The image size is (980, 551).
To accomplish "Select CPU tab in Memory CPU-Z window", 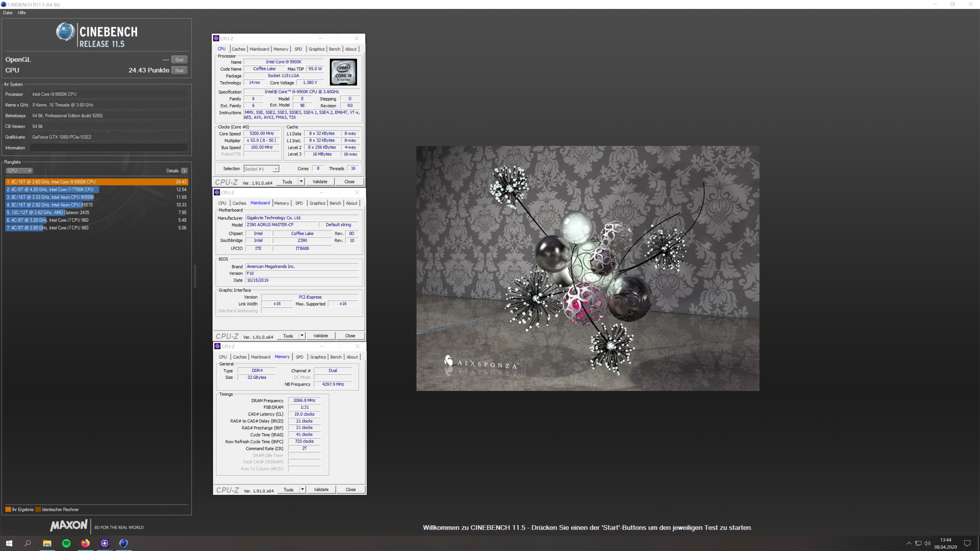I will click(223, 357).
